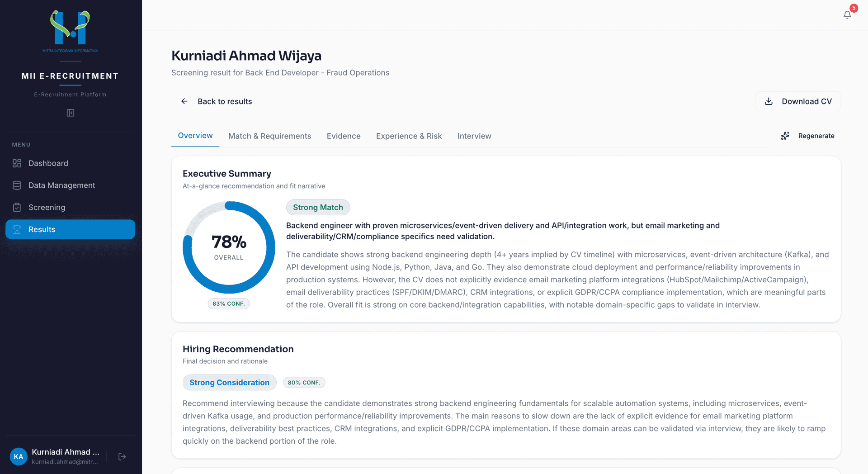The width and height of the screenshot is (868, 474).
Task: Click the Strong Consideration badge
Action: [x=229, y=383]
